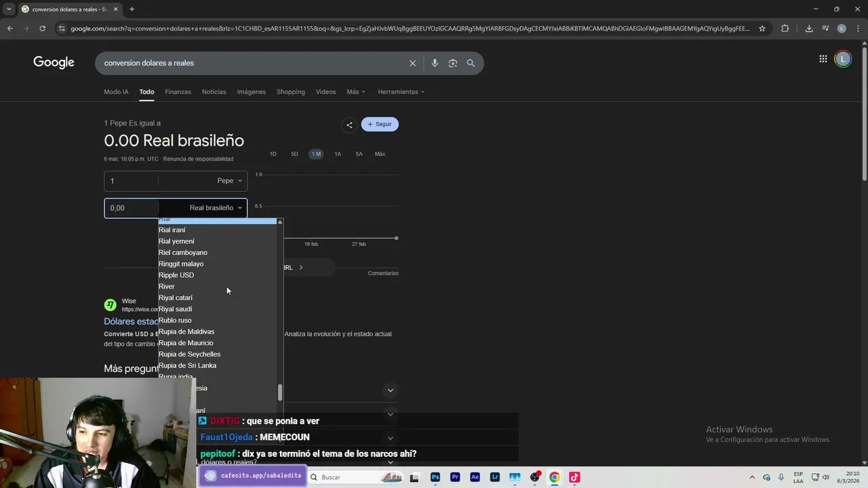Switch to Chrome taskbar icon
Screen dimensions: 868x488
pos(554,477)
